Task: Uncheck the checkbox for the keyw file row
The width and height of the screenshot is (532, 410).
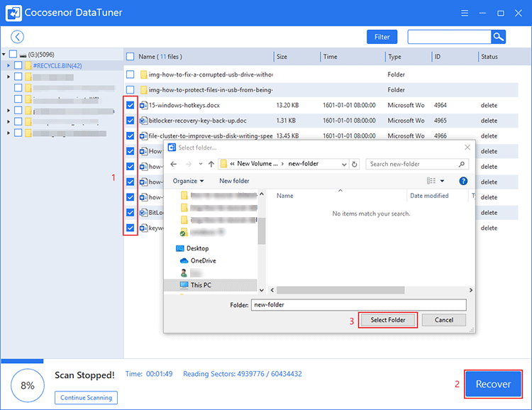Action: (130, 228)
